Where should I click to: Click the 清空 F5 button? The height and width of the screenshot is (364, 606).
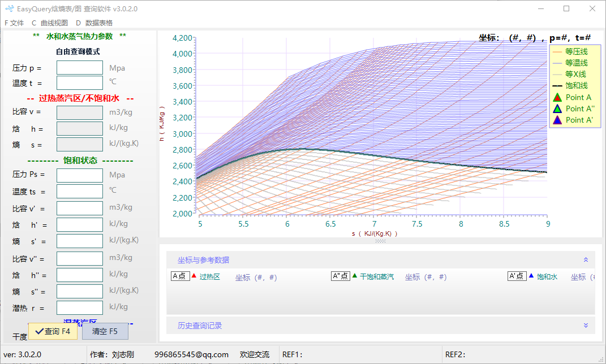[105, 331]
